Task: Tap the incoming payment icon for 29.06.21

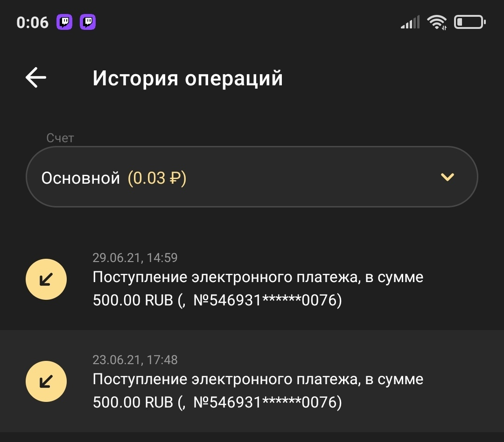Action: (x=46, y=279)
